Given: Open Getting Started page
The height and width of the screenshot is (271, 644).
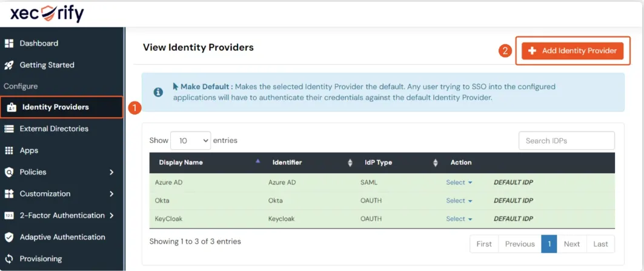Looking at the screenshot, I should 47,65.
